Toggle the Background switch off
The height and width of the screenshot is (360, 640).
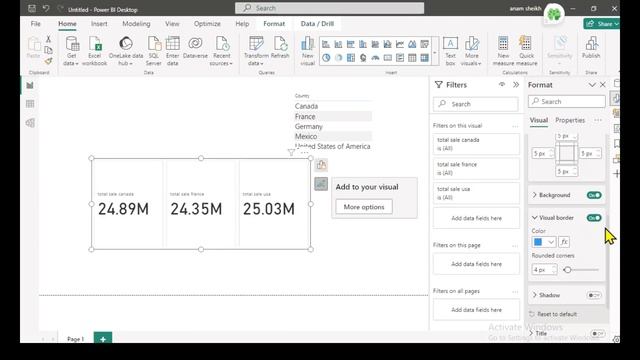tap(594, 195)
